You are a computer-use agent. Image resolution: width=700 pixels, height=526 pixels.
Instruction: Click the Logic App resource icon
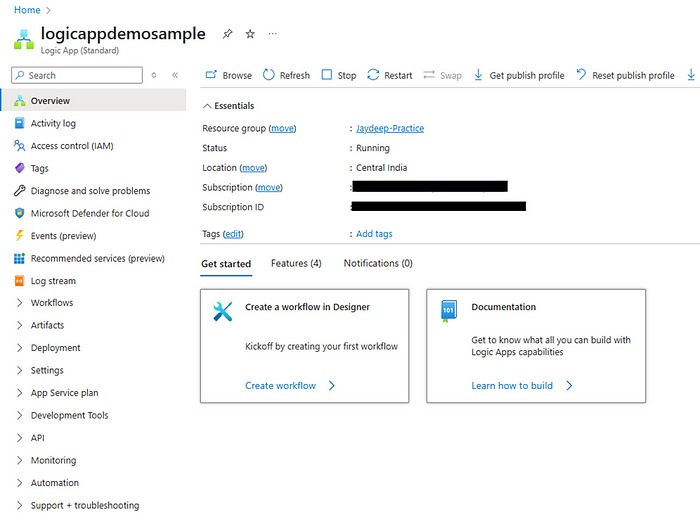pyautogui.click(x=24, y=39)
